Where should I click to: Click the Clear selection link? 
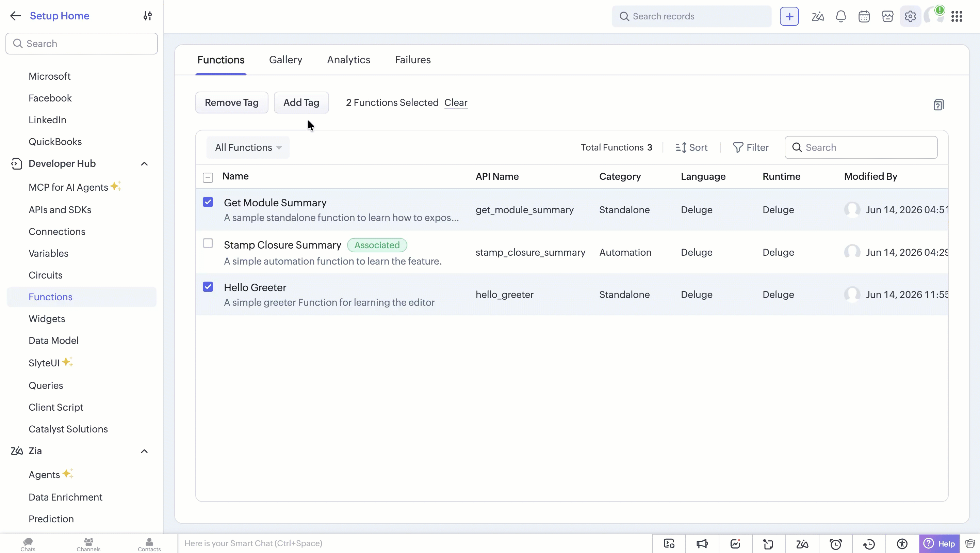(x=455, y=102)
